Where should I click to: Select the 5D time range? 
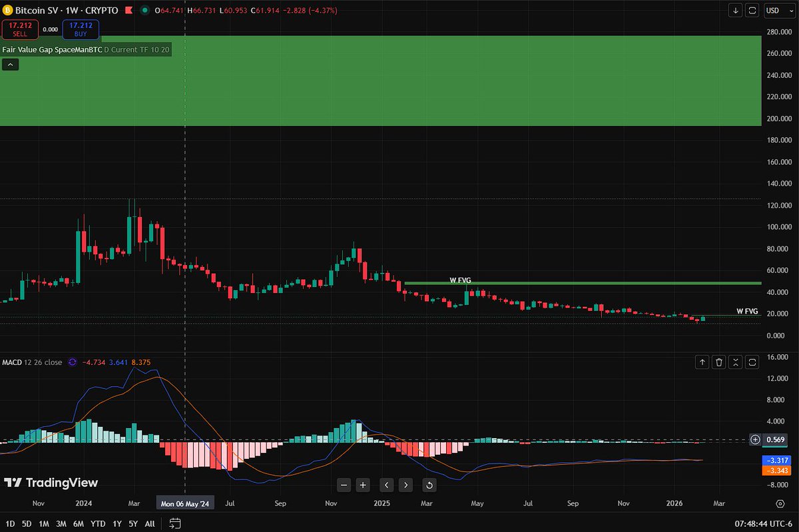(x=27, y=524)
